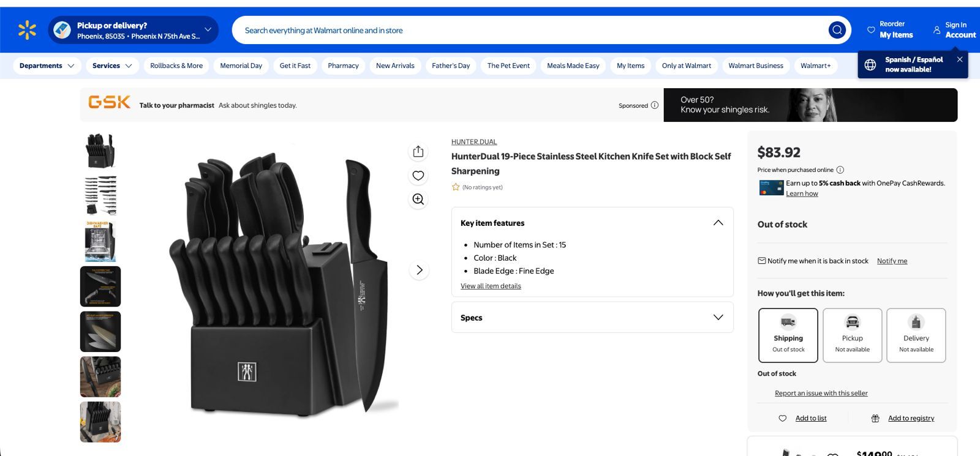Click the HUNTER.DUAL brand link
Viewport: 980px width, 456px height.
point(474,142)
